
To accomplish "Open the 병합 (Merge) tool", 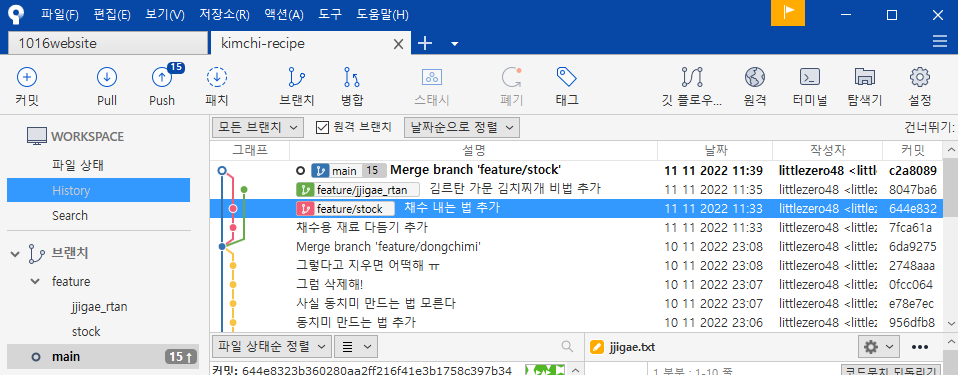I will pyautogui.click(x=352, y=78).
